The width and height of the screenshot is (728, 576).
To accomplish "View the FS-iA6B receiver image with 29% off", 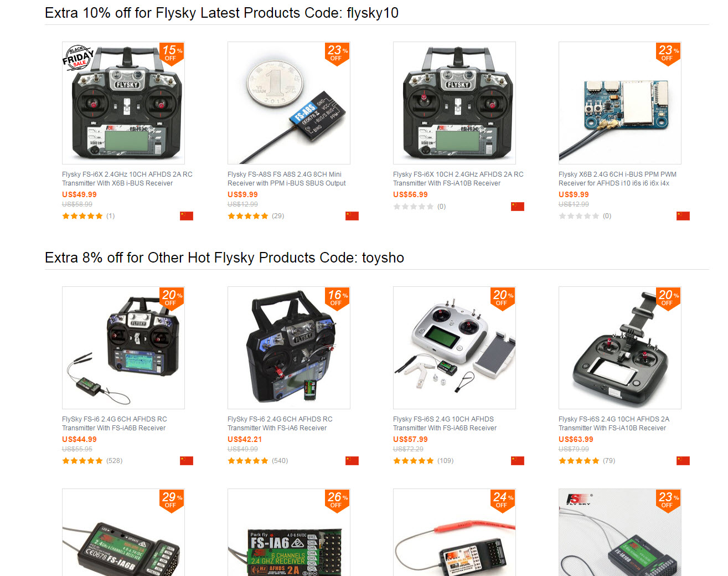I will (x=123, y=533).
